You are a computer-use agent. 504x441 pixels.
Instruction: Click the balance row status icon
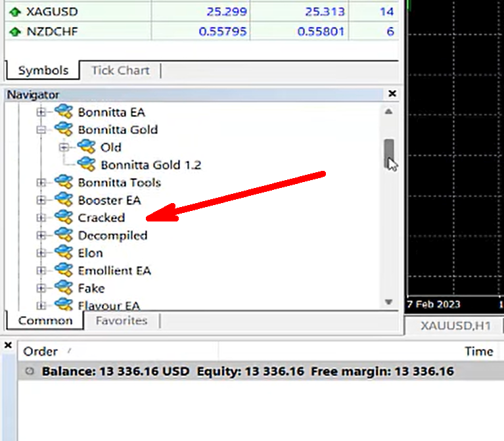click(30, 371)
